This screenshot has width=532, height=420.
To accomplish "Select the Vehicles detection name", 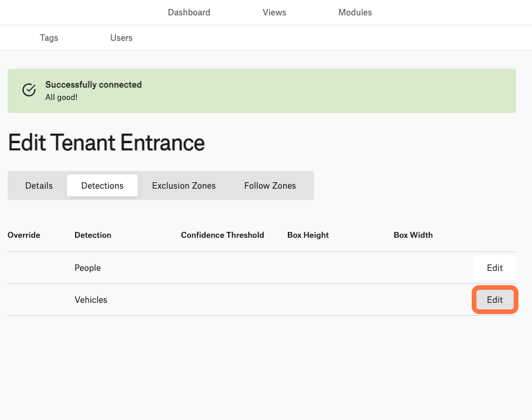I will 91,300.
